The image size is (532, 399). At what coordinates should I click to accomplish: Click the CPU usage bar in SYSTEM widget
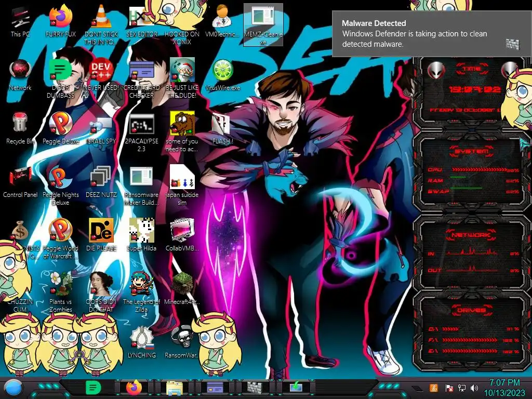click(478, 169)
